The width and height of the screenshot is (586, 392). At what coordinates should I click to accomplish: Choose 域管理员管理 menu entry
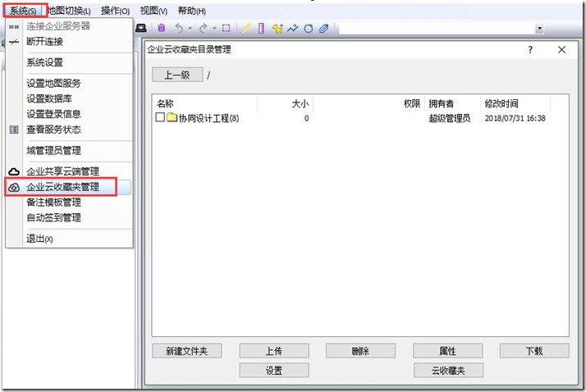tap(69, 150)
